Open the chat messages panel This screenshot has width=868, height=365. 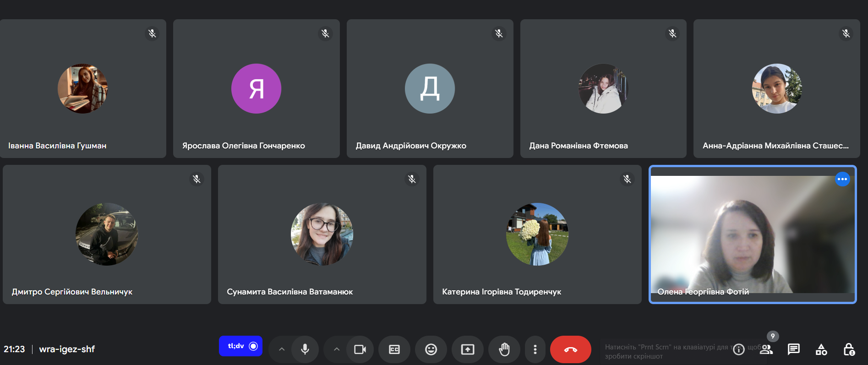click(x=794, y=349)
